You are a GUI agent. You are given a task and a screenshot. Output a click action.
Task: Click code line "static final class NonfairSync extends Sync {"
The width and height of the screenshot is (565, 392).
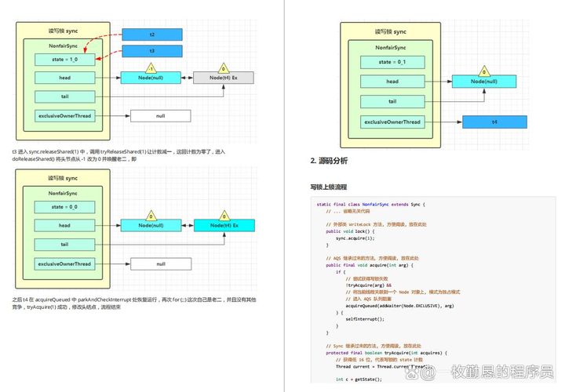pyautogui.click(x=370, y=204)
